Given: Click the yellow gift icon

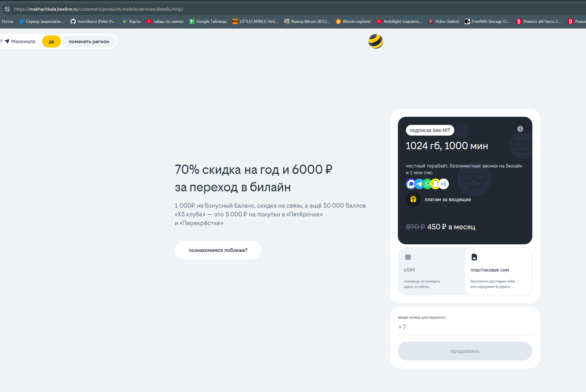Looking at the screenshot, I should (x=413, y=199).
